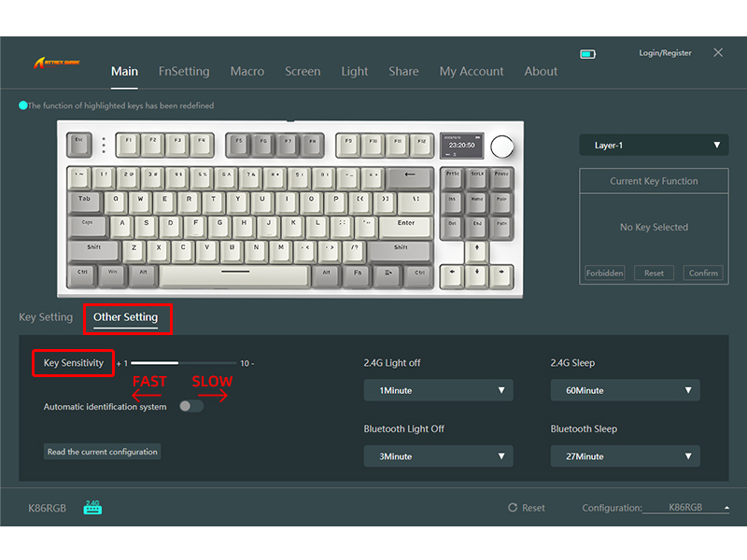Click the Reset button in key function panel
Image resolution: width=747 pixels, height=560 pixels.
[x=654, y=273]
